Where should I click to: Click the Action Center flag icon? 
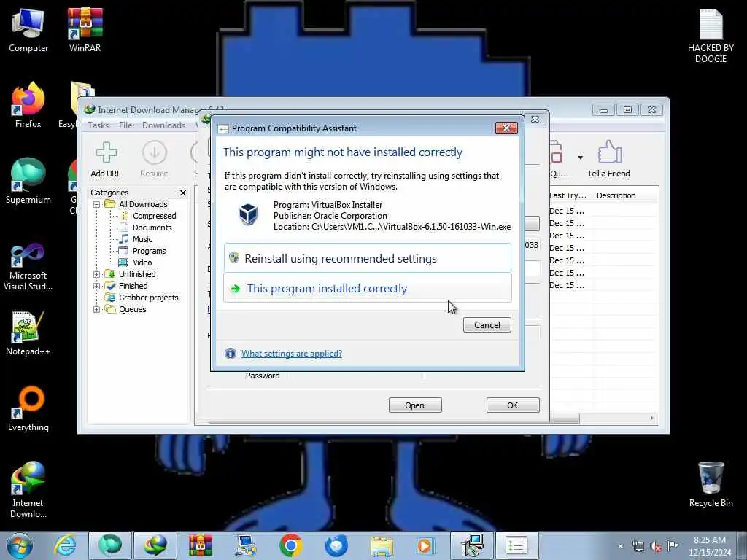(673, 545)
